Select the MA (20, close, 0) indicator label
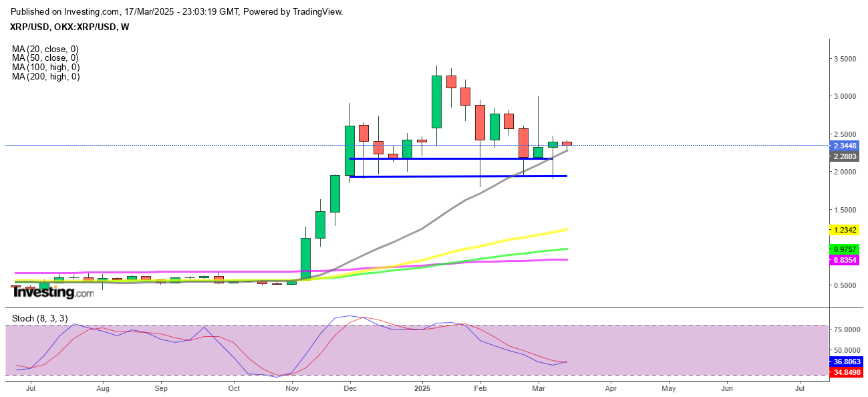This screenshot has width=868, height=397. tap(45, 49)
